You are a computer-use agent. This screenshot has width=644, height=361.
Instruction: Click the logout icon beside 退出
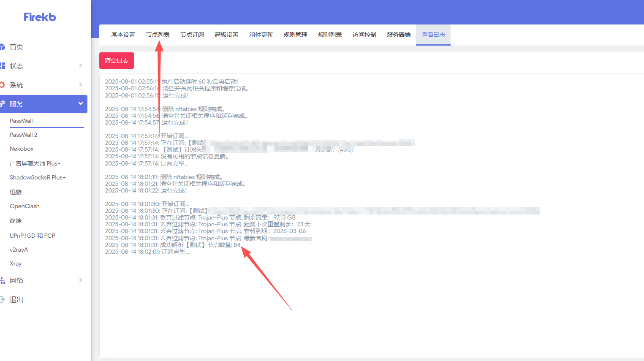(x=2, y=299)
